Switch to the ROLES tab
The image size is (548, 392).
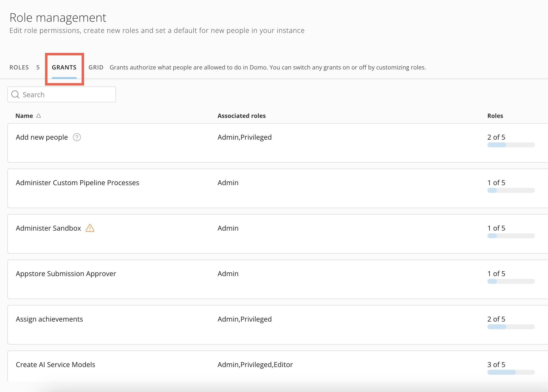pyautogui.click(x=19, y=67)
